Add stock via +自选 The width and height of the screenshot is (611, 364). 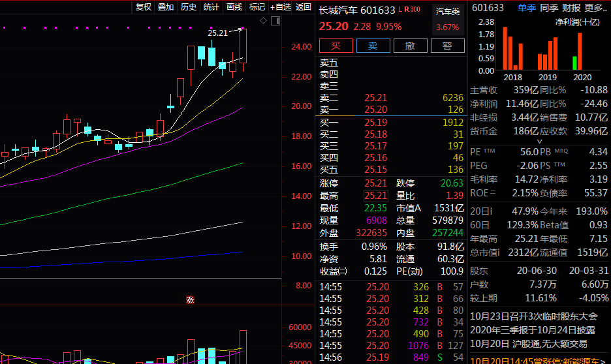[x=281, y=7]
